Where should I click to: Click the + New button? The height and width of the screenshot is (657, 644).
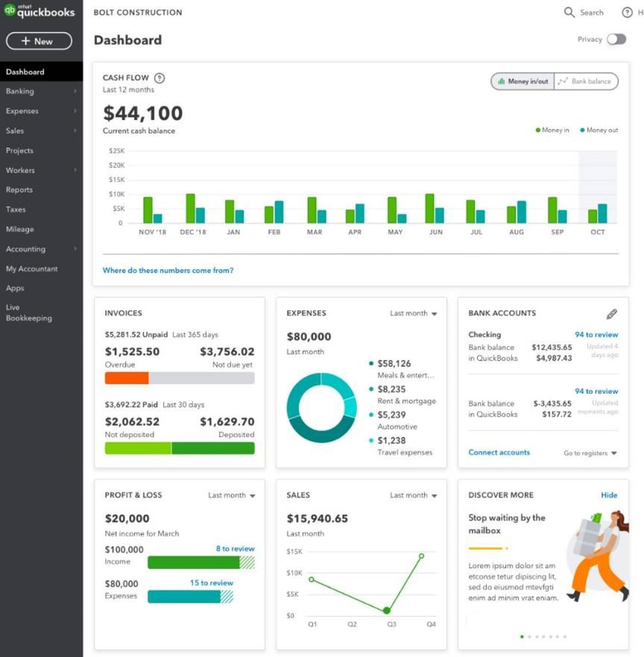click(x=39, y=41)
